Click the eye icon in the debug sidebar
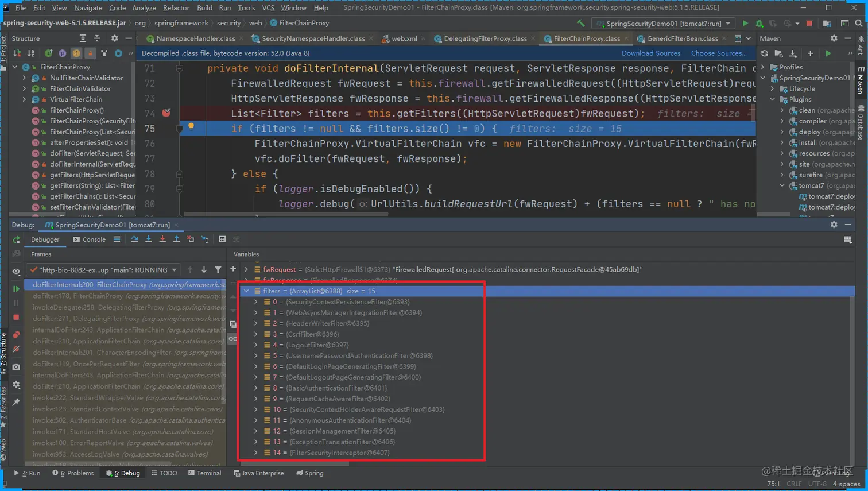 tap(16, 272)
